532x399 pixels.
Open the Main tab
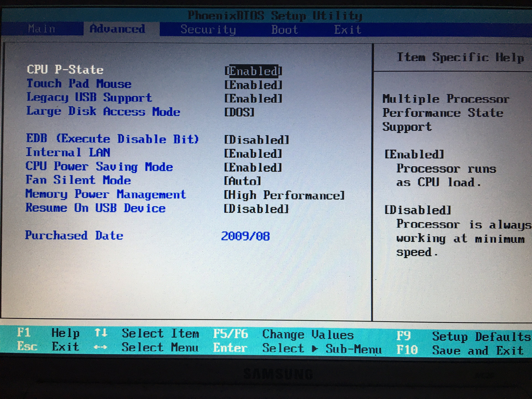(41, 29)
